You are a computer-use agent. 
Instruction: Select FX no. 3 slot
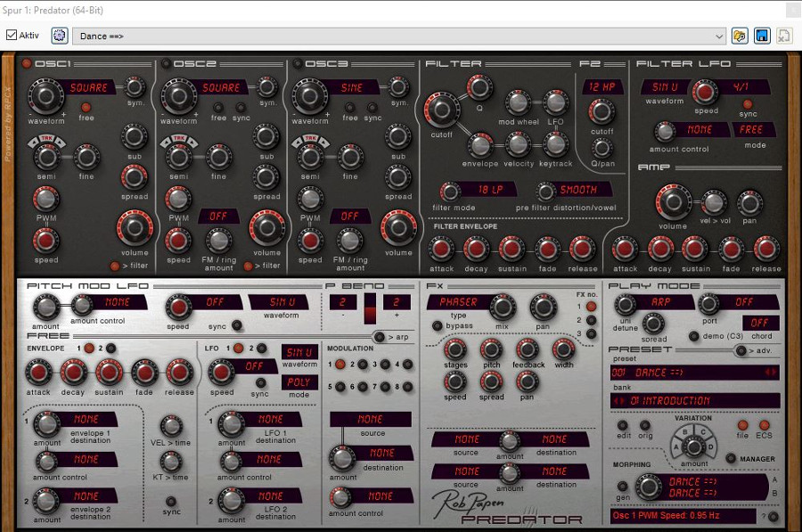[592, 333]
